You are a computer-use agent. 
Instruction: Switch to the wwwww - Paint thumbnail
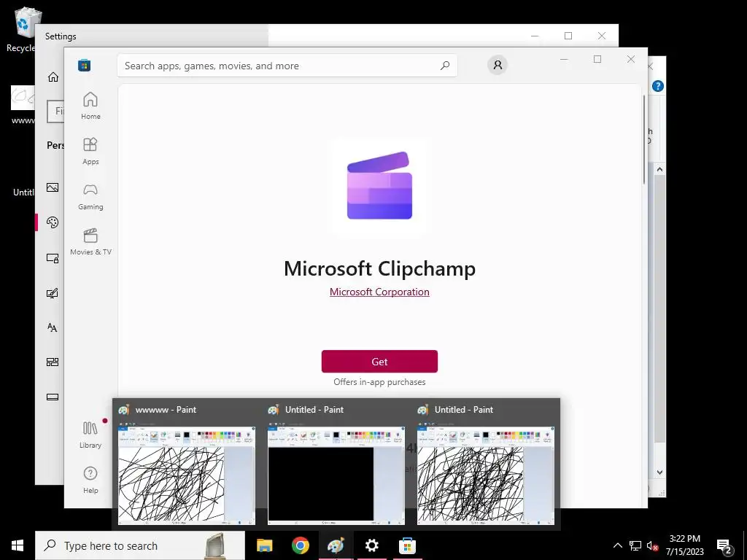(x=186, y=464)
